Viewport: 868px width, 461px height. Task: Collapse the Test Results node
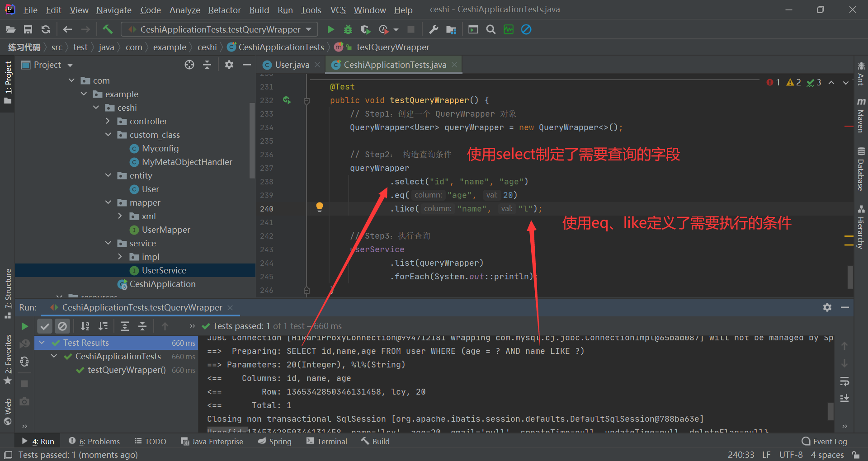point(42,343)
